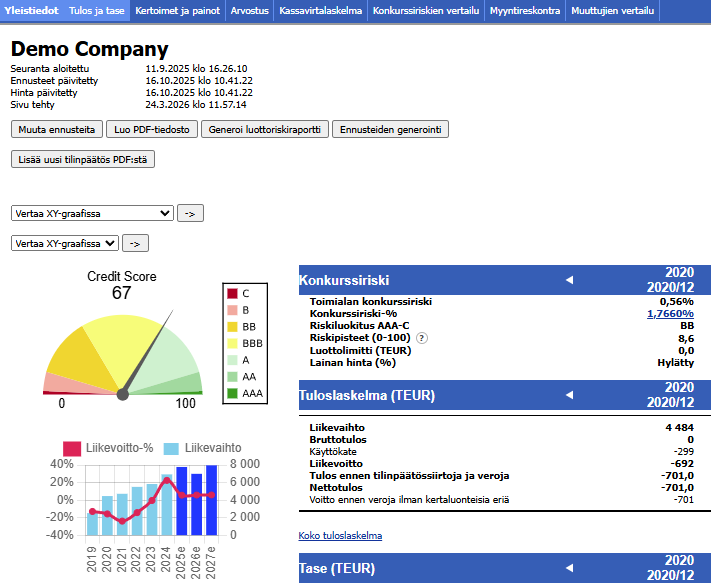The height and width of the screenshot is (583, 711).
Task: Switch to the Kassavirtalaskelma tab
Action: point(321,10)
